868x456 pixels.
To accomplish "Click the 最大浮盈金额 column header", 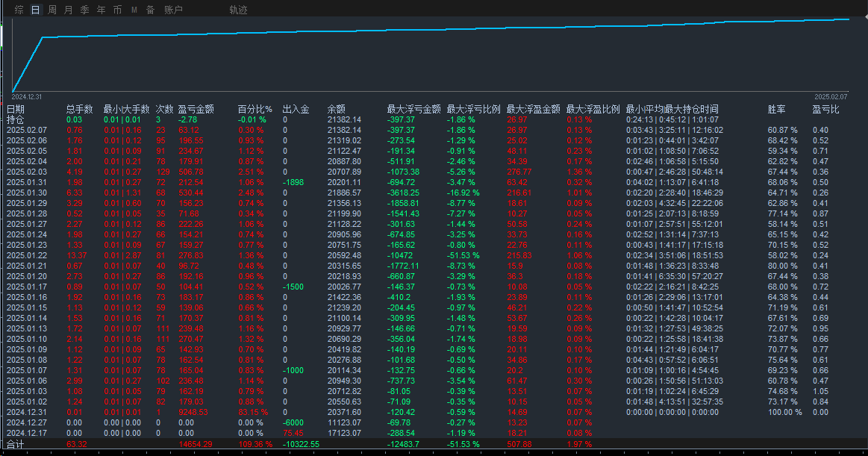I will click(x=533, y=109).
